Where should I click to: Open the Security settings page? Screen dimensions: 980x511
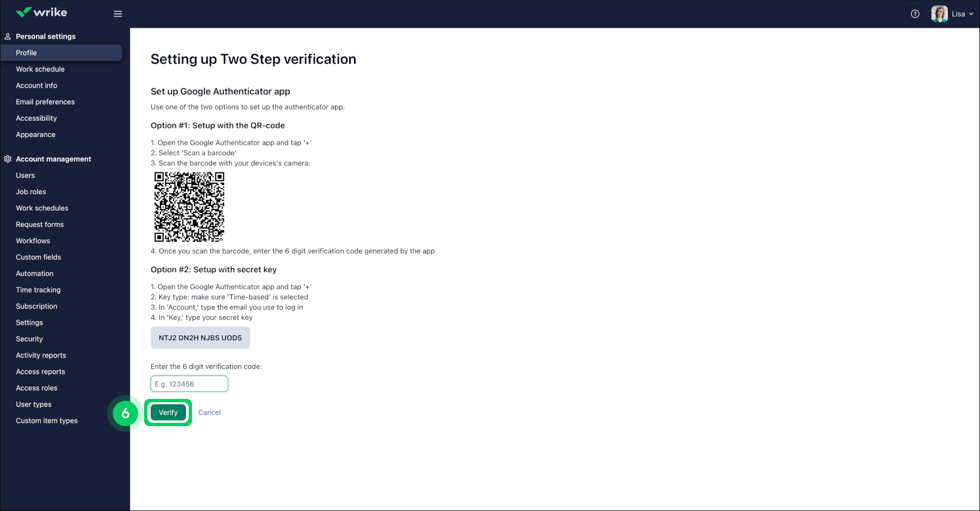click(x=29, y=338)
